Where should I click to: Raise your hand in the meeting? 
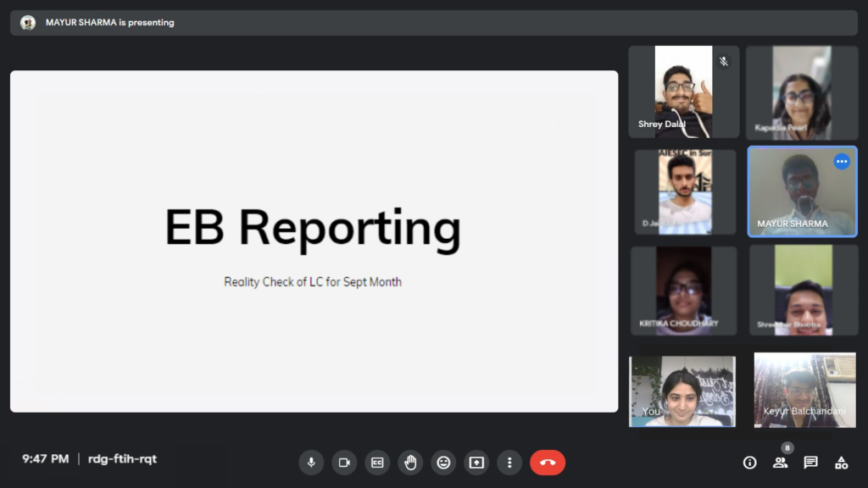tap(410, 463)
